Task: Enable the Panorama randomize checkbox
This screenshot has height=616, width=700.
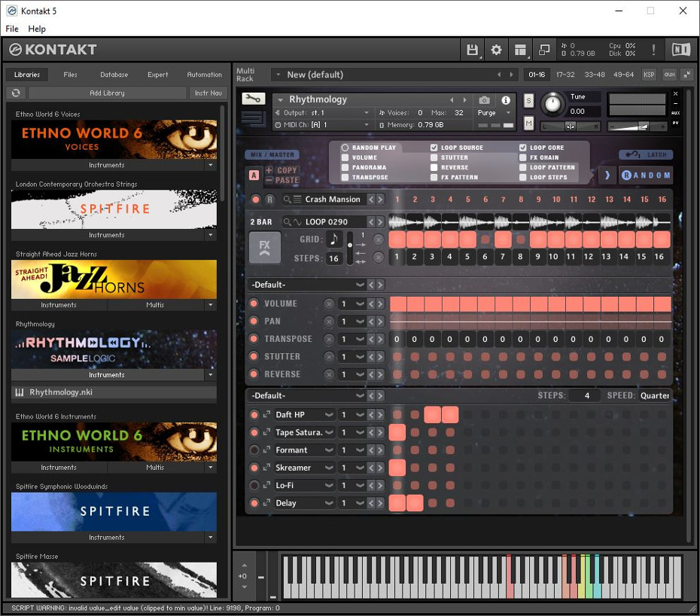Action: point(345,167)
